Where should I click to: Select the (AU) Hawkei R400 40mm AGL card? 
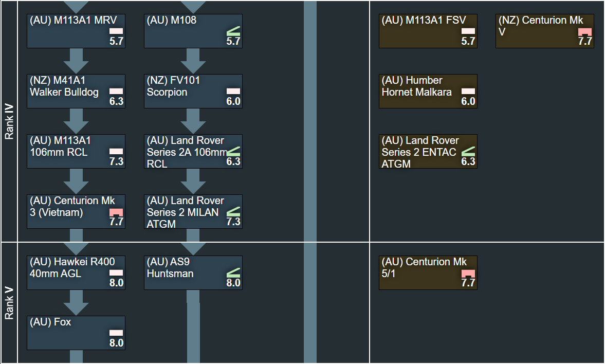[x=76, y=272]
